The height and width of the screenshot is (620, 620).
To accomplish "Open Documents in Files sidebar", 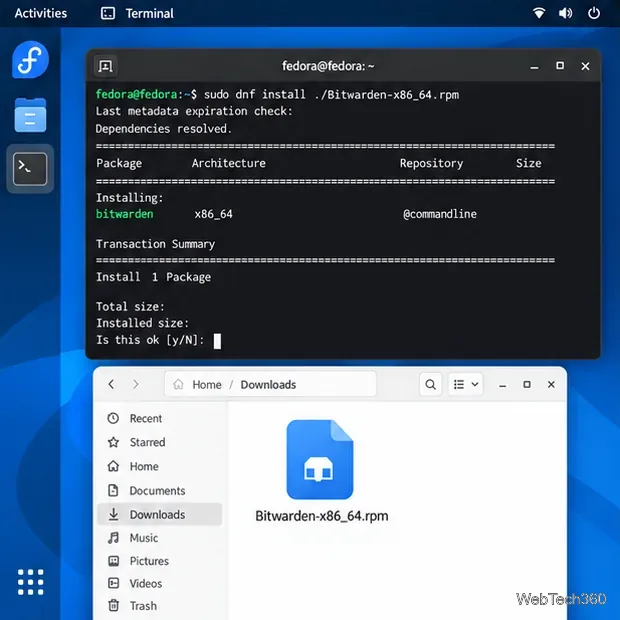I will pos(159,491).
